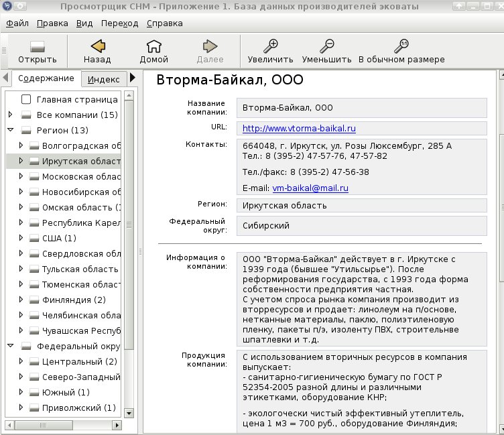Click the tree scrollbar up arrow
The height and width of the screenshot is (435, 504).
click(x=129, y=95)
